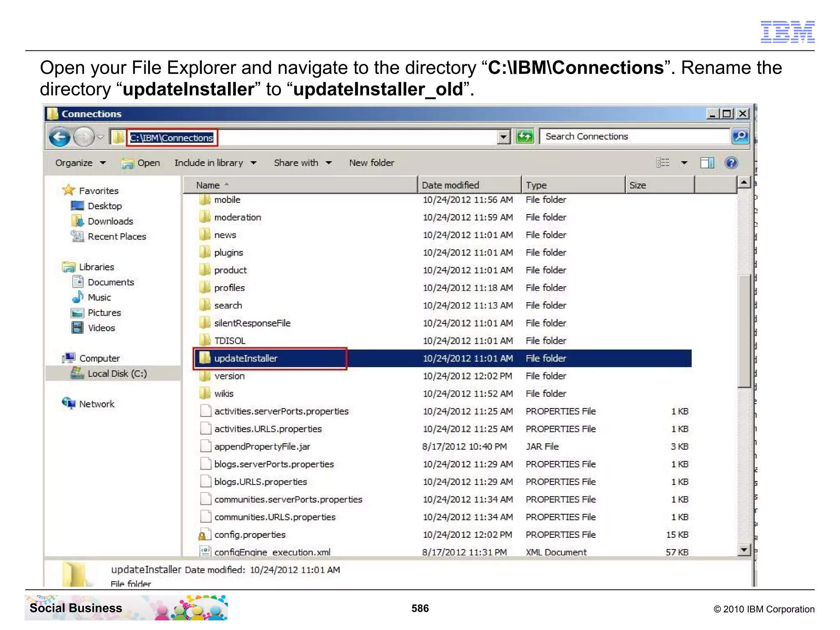Expand the address bar history dropdown
This screenshot has height=630, width=840.
click(504, 137)
